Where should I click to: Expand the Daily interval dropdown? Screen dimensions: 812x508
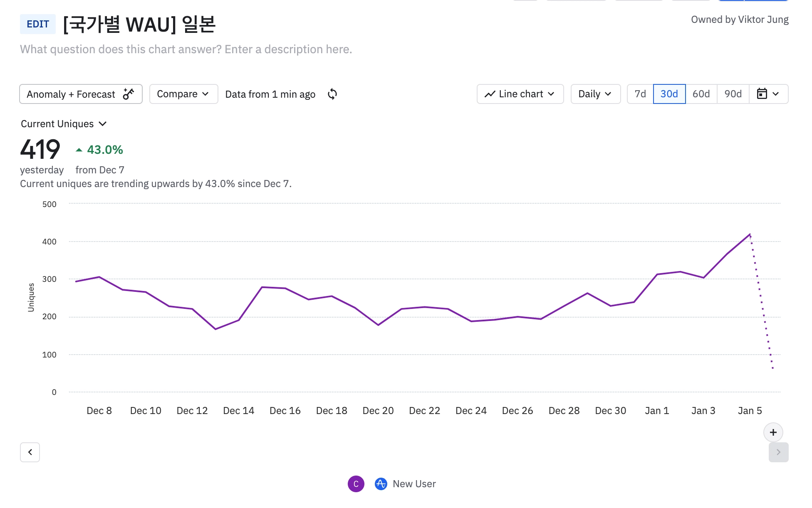(x=595, y=94)
